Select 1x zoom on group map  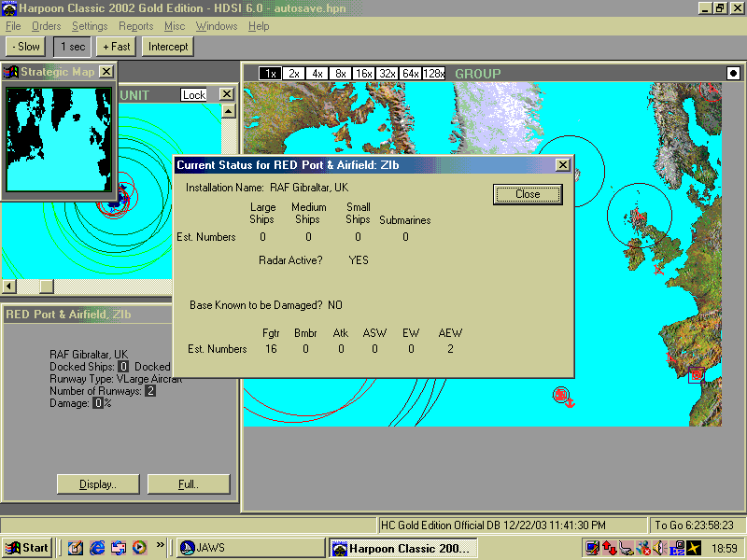pyautogui.click(x=270, y=74)
